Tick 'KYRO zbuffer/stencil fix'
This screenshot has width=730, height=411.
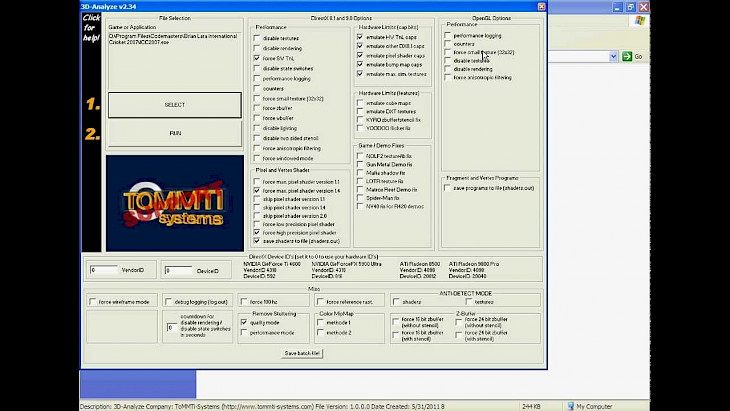point(360,120)
